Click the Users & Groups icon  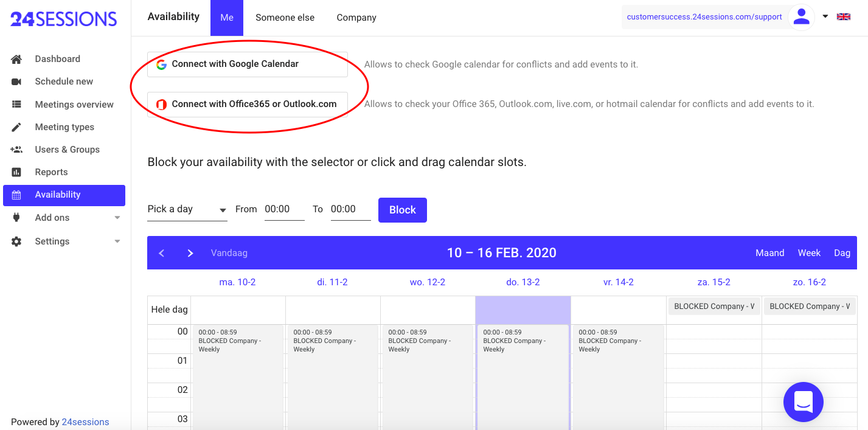tap(16, 150)
